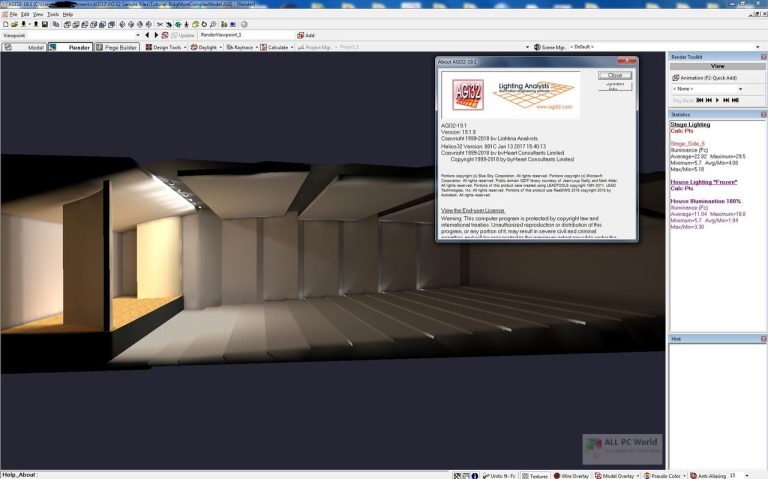Click the New file icon in the toolbar
The height and width of the screenshot is (479, 768).
pos(6,24)
